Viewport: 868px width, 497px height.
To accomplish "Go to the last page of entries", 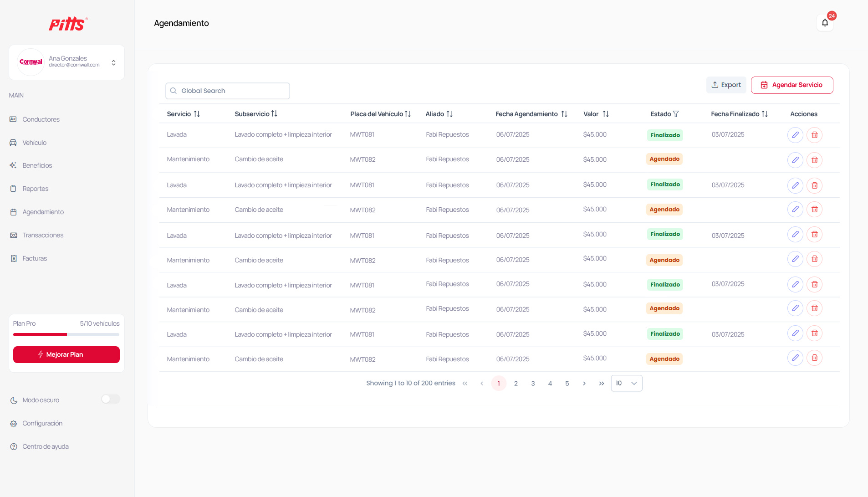I will (601, 384).
